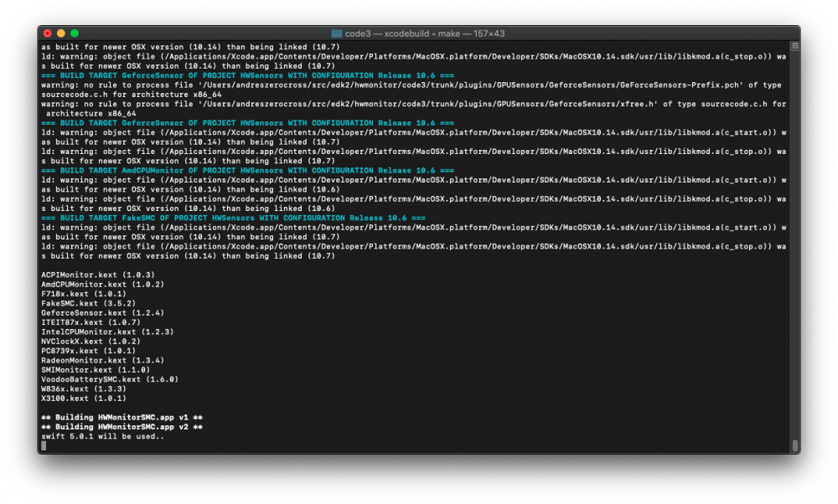Click the split pane icon above scrollbar

794,46
